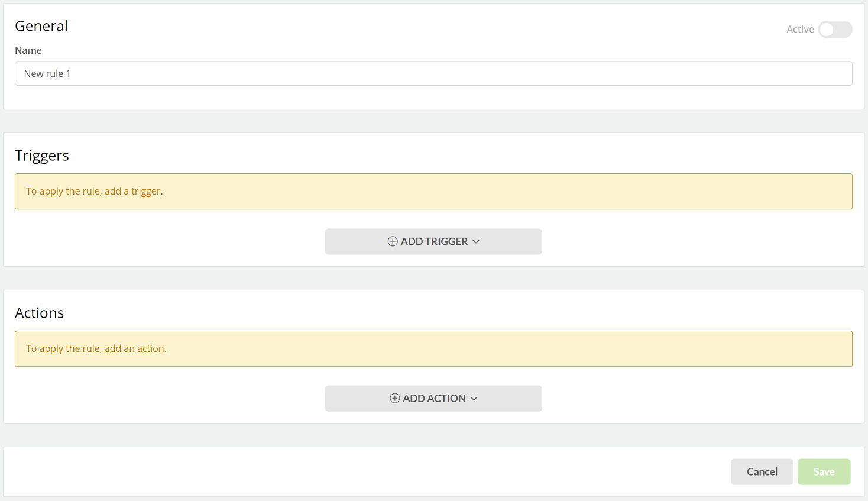Click the Name field label
Screen dimensions: 868x501
tap(28, 50)
